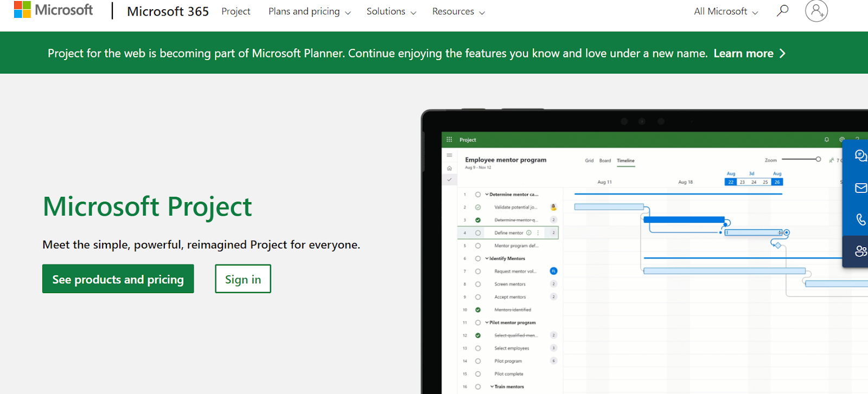Click the Accept mentors task name
The image size is (868, 394).
pyautogui.click(x=510, y=297)
